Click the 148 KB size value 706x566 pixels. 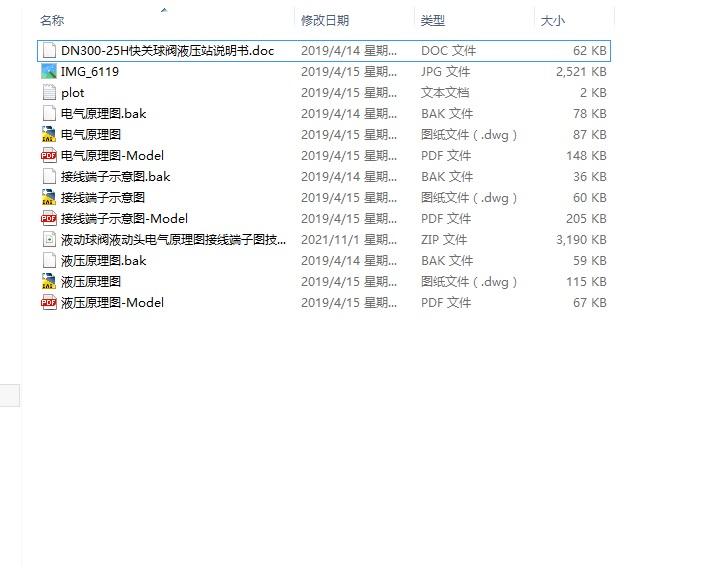[586, 156]
